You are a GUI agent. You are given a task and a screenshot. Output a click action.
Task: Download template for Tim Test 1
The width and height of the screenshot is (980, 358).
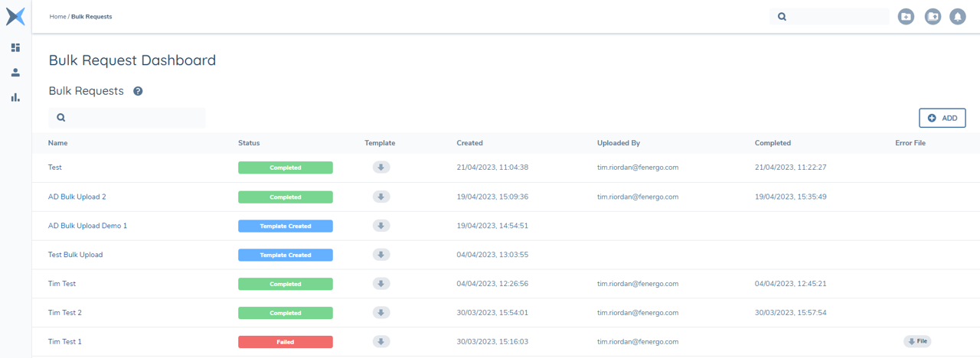(381, 342)
